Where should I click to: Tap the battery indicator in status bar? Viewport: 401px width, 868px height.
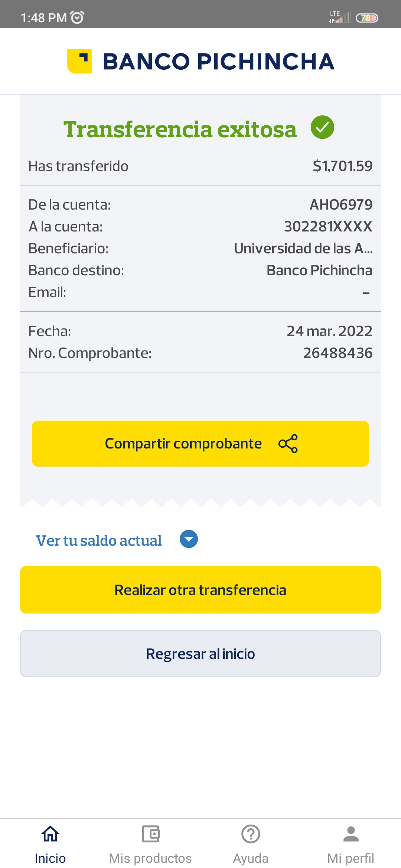pyautogui.click(x=367, y=18)
